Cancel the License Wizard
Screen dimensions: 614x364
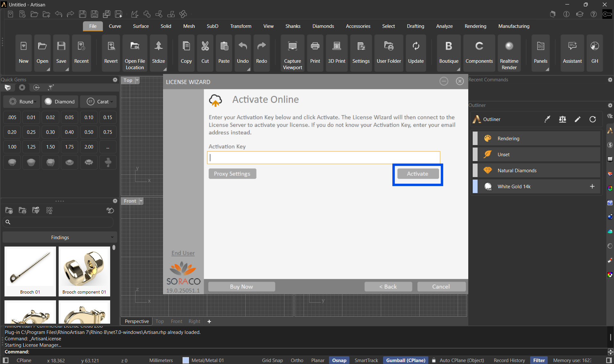pos(441,287)
